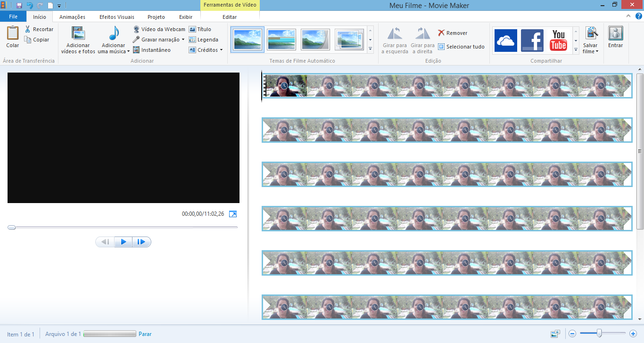
Task: Click share gallery down-row arrow
Action: coord(576,40)
